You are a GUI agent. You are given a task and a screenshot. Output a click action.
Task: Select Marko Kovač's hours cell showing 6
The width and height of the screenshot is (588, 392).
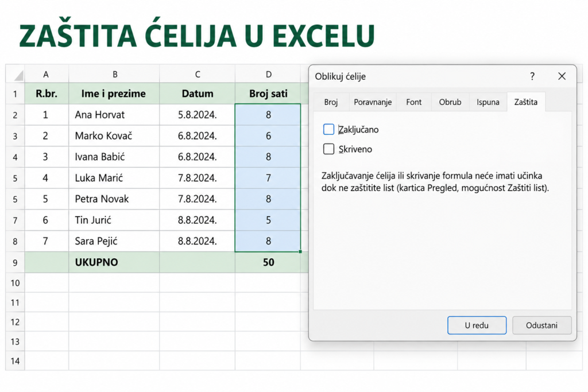268,135
